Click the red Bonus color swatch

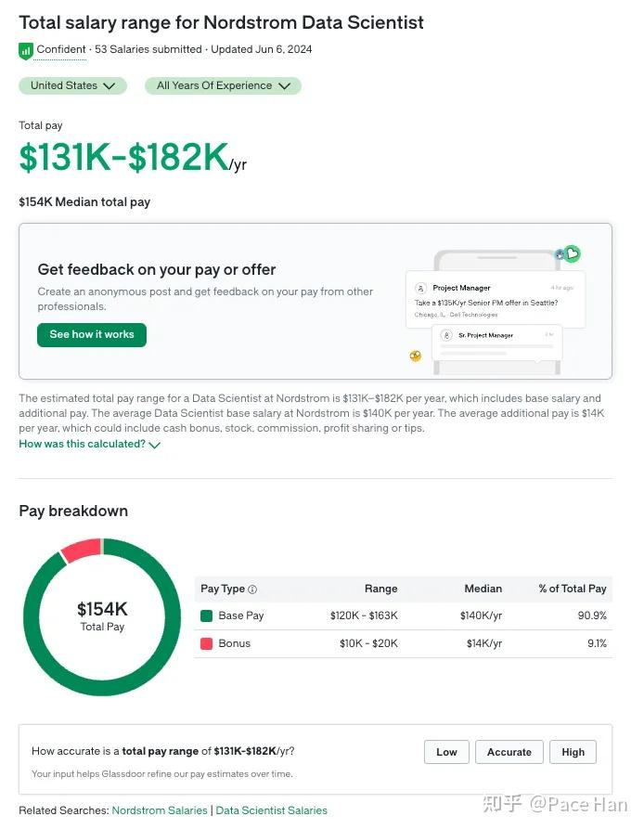pyautogui.click(x=207, y=643)
